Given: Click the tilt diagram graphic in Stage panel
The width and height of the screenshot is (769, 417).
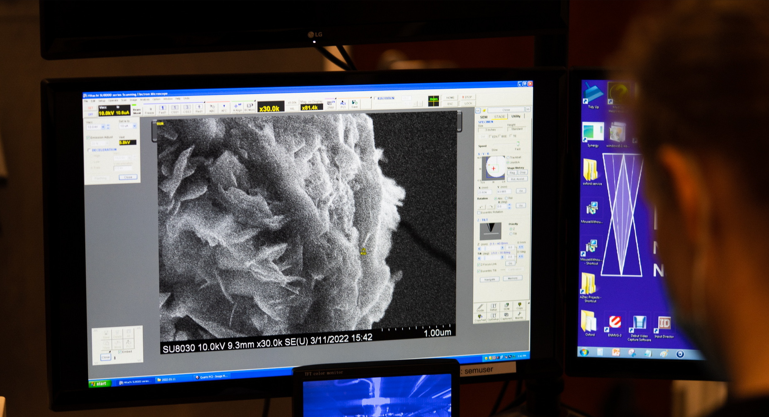Looking at the screenshot, I should pyautogui.click(x=490, y=232).
